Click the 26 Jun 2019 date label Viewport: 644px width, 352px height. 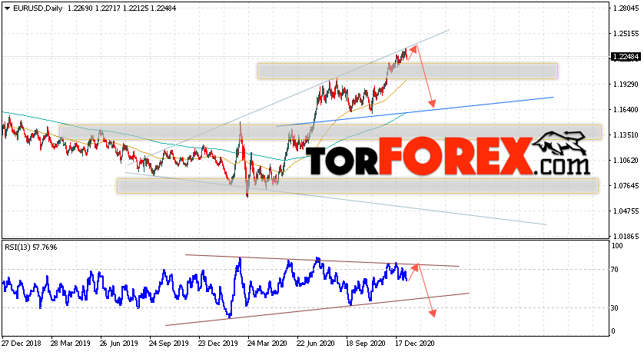pyautogui.click(x=119, y=343)
